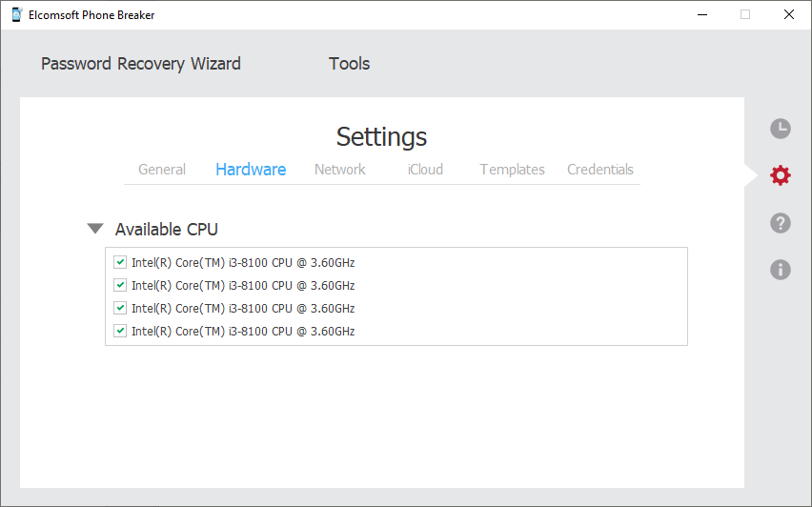This screenshot has width=812, height=507.
Task: Click the red settings gear icon
Action: [780, 175]
